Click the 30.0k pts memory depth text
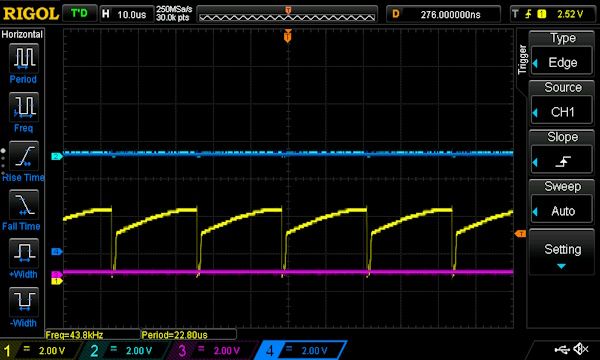600x360 pixels. (x=173, y=18)
